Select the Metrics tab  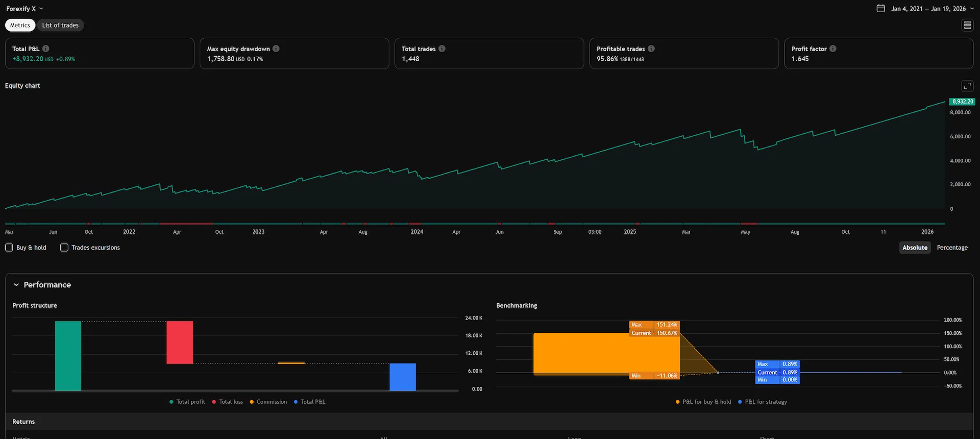(x=20, y=25)
